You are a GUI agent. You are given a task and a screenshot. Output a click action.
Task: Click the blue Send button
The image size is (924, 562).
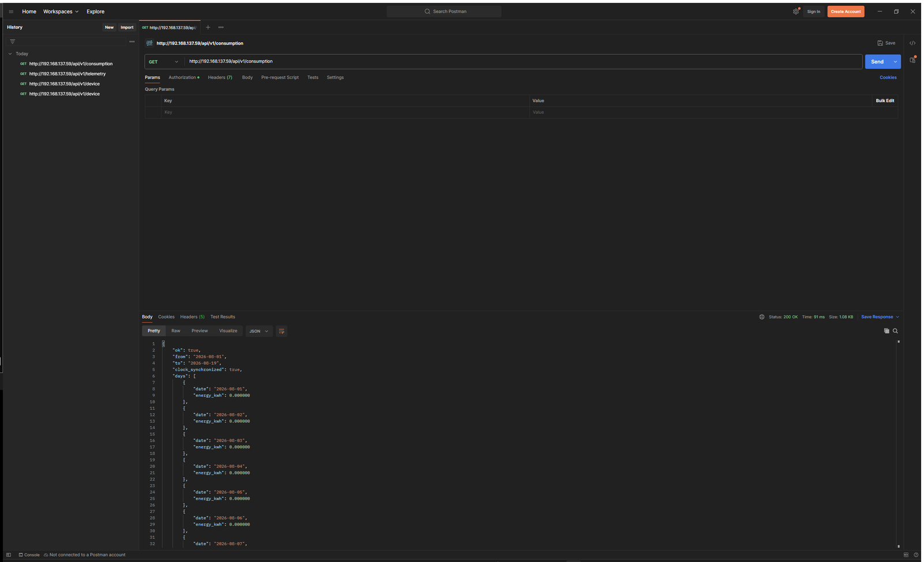tap(877, 62)
